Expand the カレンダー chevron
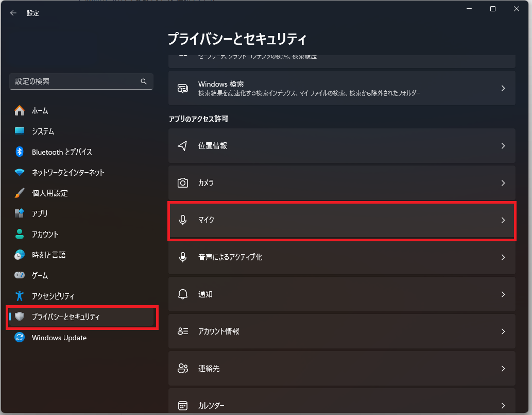This screenshot has width=532, height=415. pyautogui.click(x=503, y=406)
